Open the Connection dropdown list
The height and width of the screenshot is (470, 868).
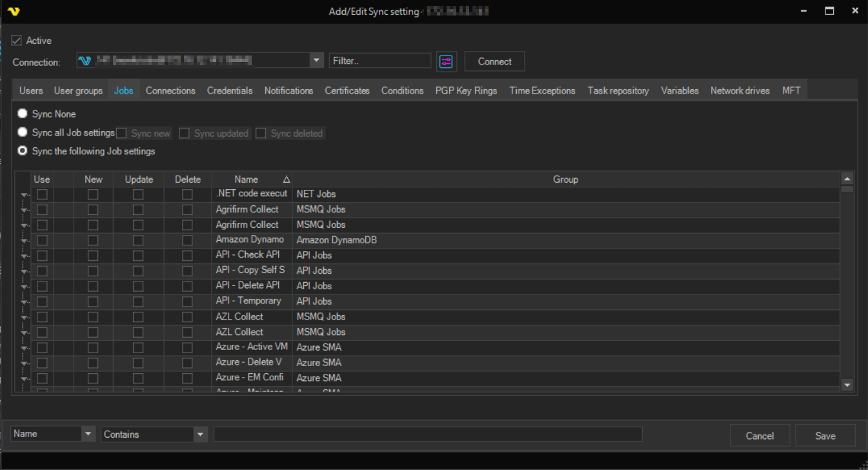tap(316, 61)
